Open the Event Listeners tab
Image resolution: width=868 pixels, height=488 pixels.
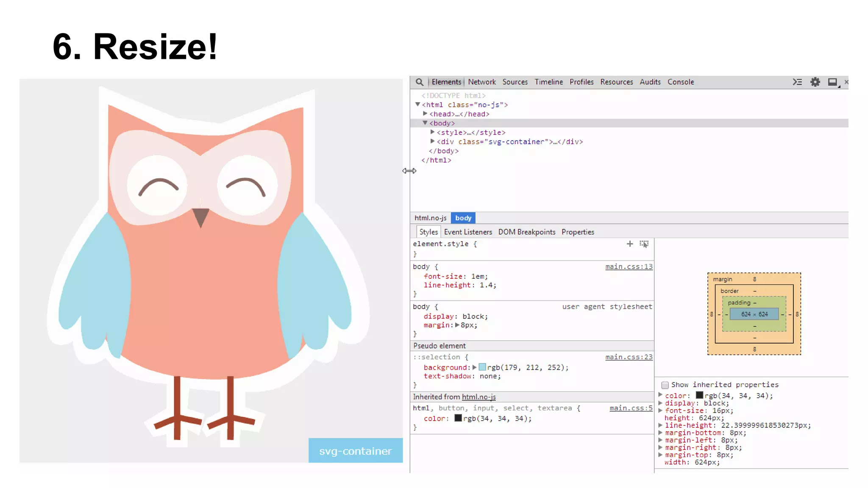[468, 232]
